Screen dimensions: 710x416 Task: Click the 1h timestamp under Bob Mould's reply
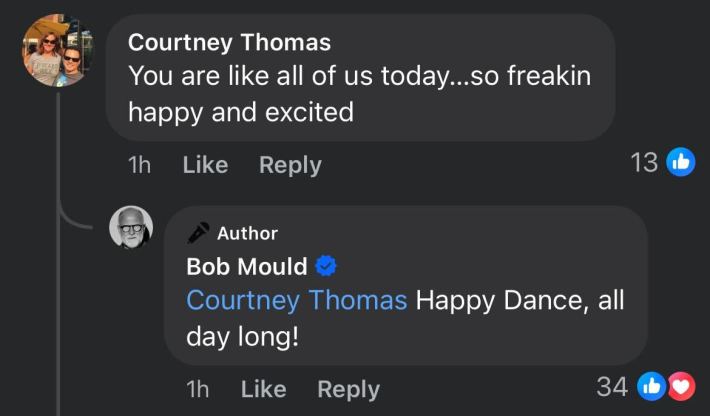(x=198, y=389)
